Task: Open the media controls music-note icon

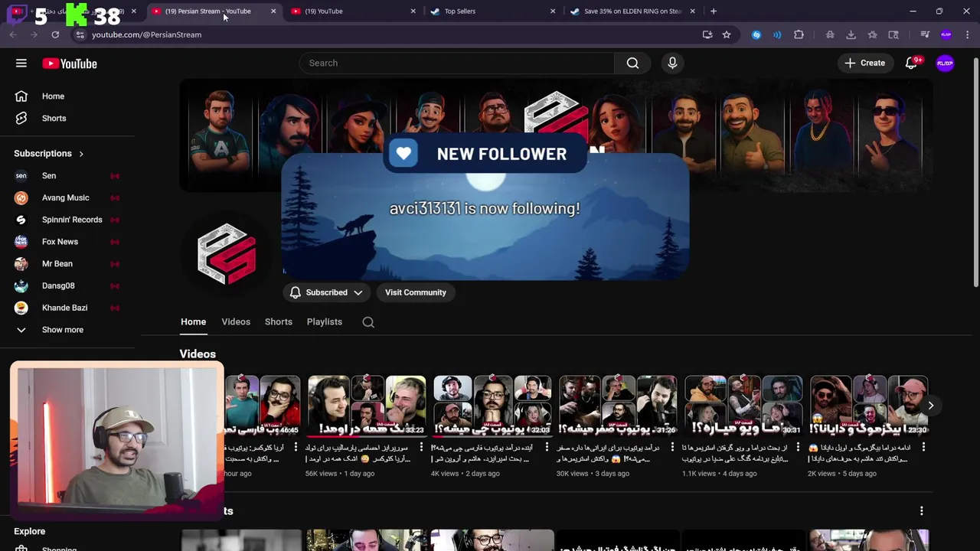Action: (925, 34)
